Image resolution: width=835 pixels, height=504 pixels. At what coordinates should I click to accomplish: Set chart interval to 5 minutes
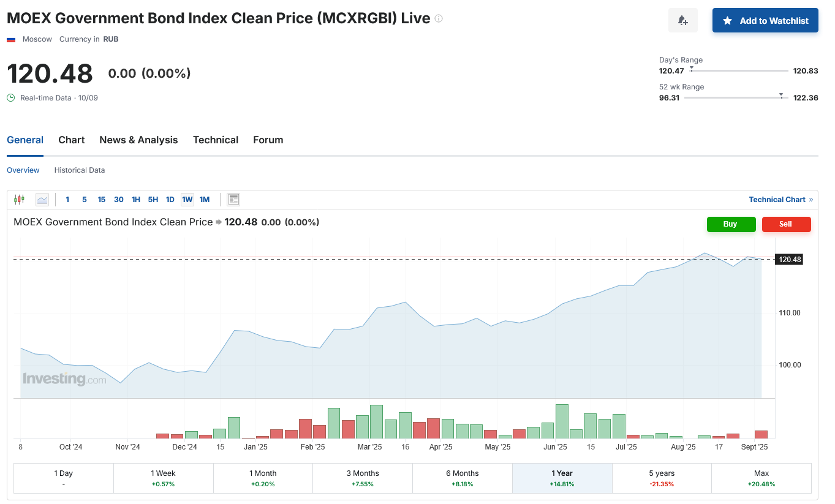click(x=85, y=200)
